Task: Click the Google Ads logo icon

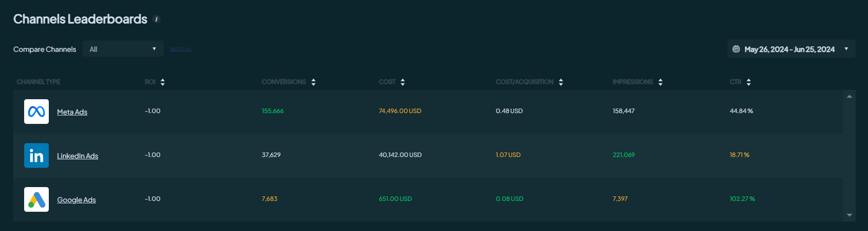Action: click(x=36, y=199)
